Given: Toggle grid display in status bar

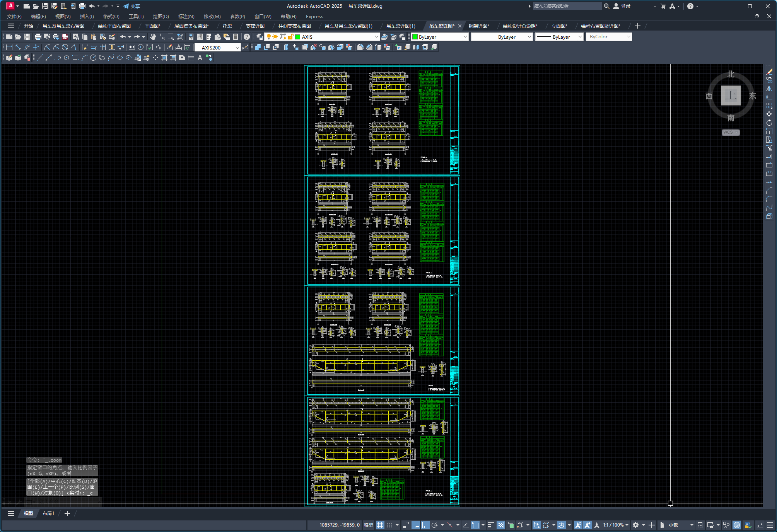Looking at the screenshot, I should 380,525.
